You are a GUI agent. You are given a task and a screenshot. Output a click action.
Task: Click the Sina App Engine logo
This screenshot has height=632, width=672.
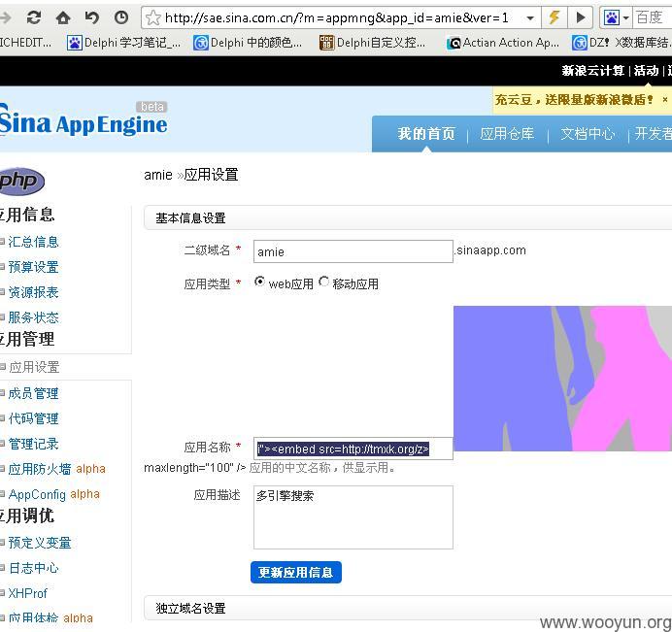coord(84,119)
